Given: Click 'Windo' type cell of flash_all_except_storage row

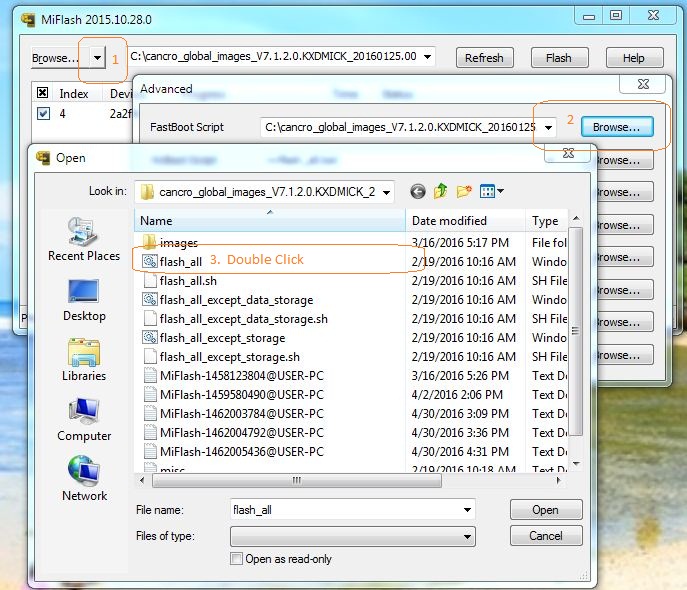Looking at the screenshot, I should (x=549, y=338).
